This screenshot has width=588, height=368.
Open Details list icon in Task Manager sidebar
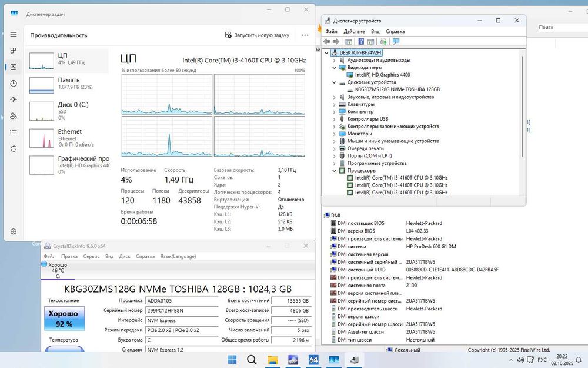coord(14,132)
